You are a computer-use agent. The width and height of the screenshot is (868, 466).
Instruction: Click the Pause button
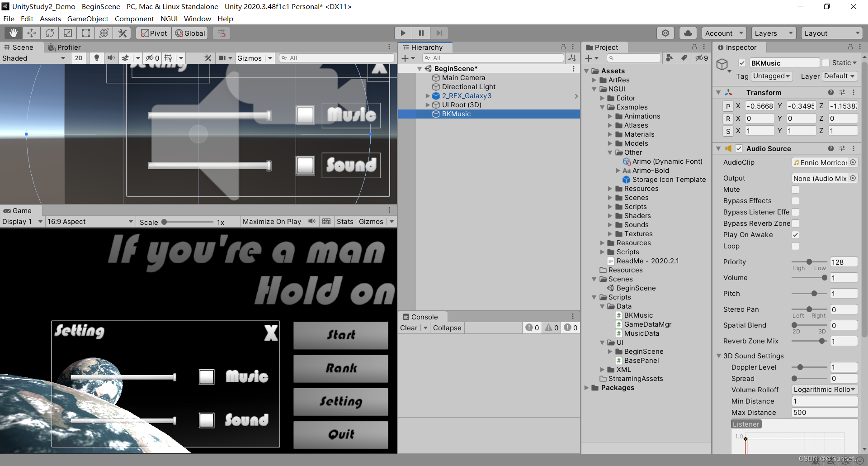click(421, 33)
